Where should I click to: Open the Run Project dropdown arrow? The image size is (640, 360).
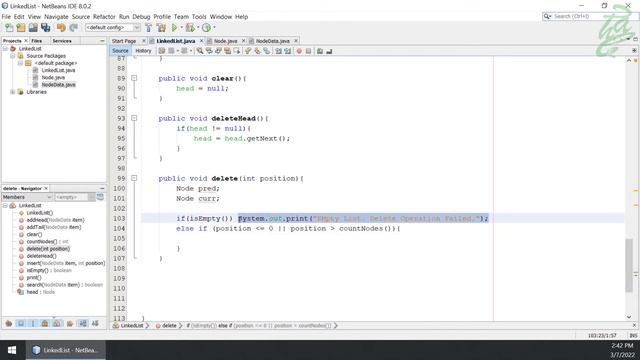[181, 27]
